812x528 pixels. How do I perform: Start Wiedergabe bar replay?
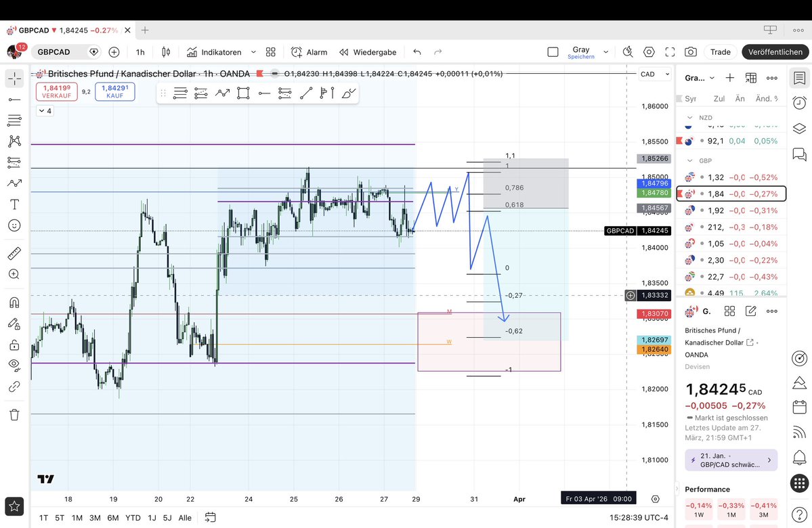[368, 52]
